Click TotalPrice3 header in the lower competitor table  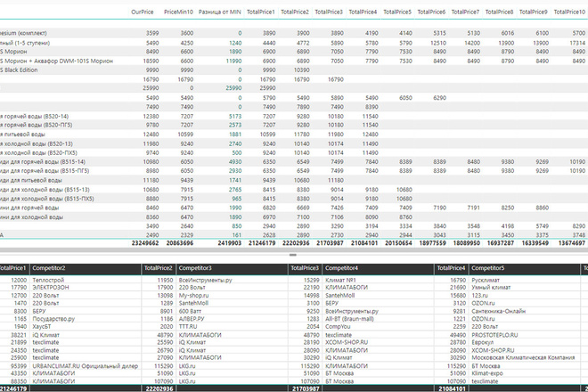(x=305, y=268)
